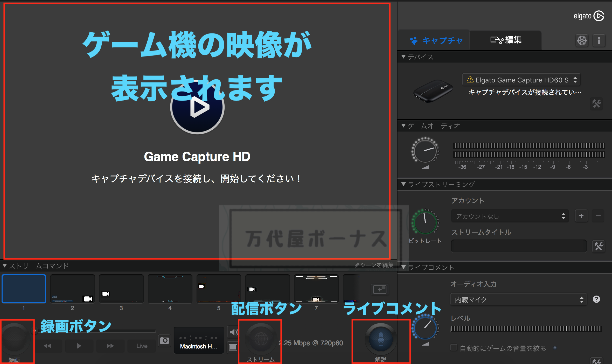
Task: Select scene thumbnail 1
Action: (24, 289)
